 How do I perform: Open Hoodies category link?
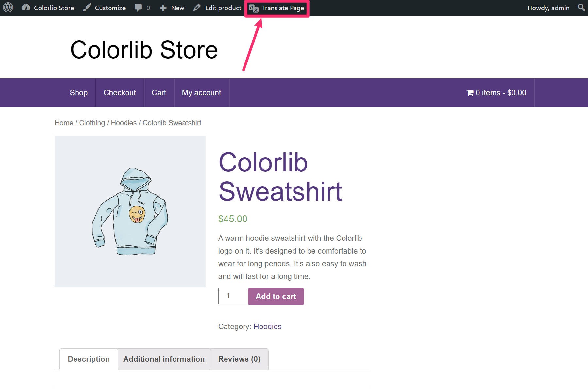pyautogui.click(x=267, y=327)
